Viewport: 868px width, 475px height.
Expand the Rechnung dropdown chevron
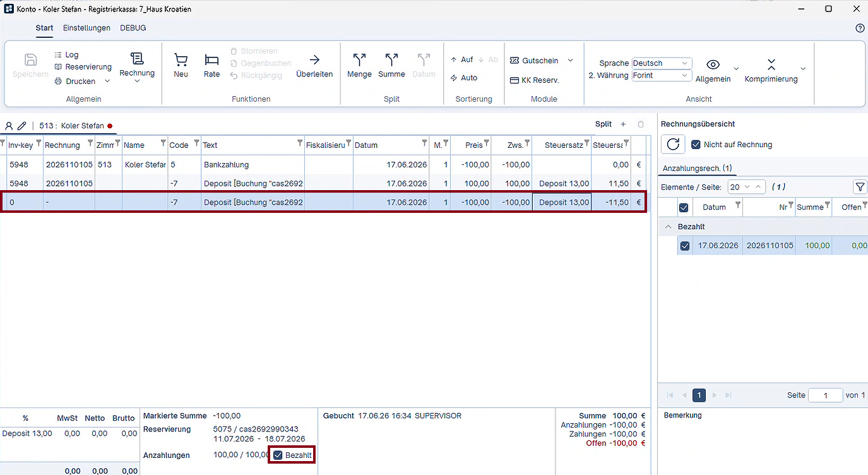tap(137, 81)
